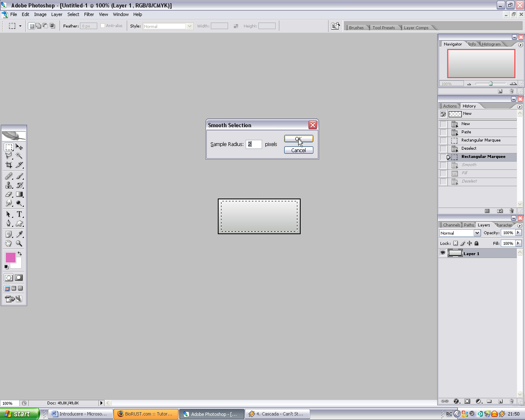Click the Sample Radius input field
This screenshot has height=420, width=525.
254,144
